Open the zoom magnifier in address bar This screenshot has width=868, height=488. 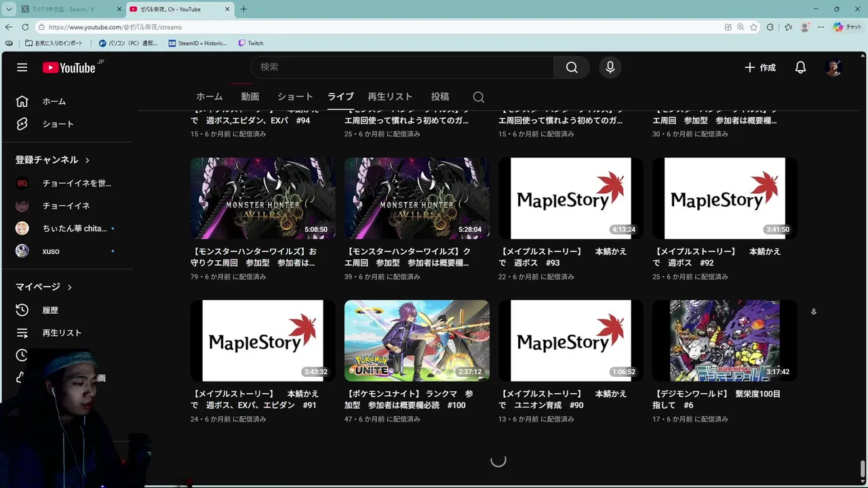point(741,27)
